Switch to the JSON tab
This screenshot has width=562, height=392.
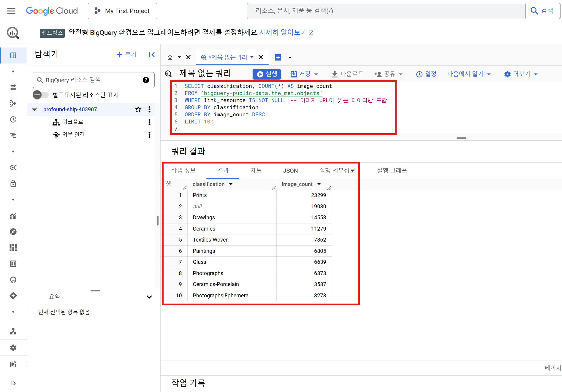(x=290, y=171)
